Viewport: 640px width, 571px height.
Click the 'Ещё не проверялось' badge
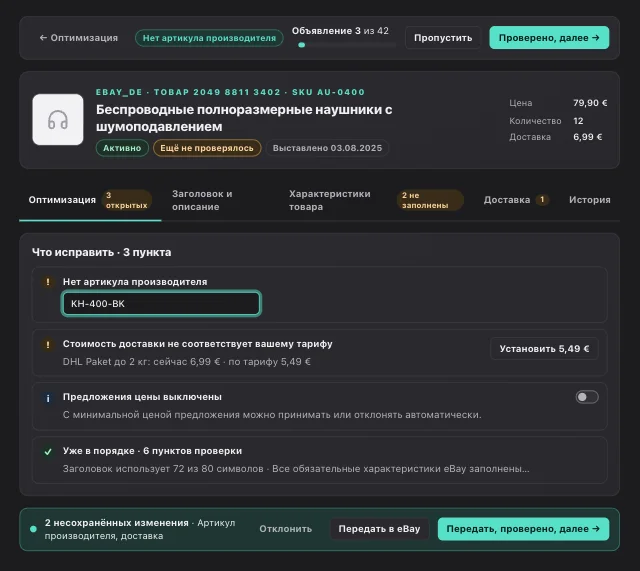click(x=207, y=148)
